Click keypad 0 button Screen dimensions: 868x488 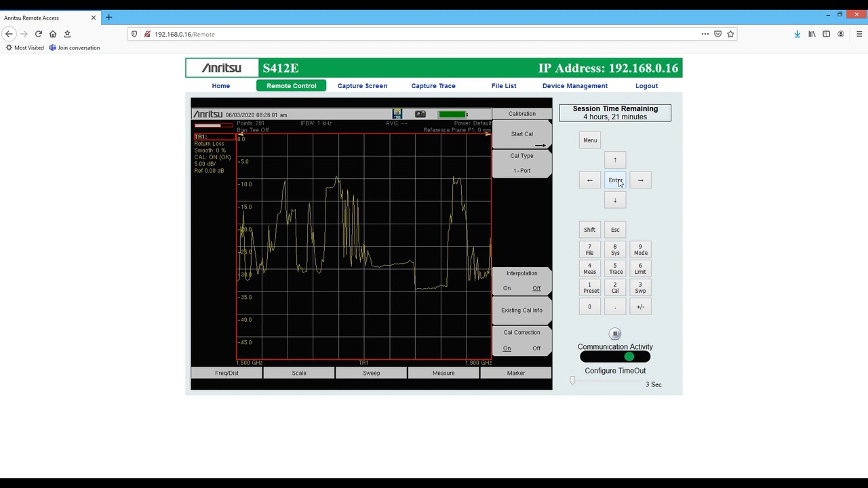coord(590,307)
